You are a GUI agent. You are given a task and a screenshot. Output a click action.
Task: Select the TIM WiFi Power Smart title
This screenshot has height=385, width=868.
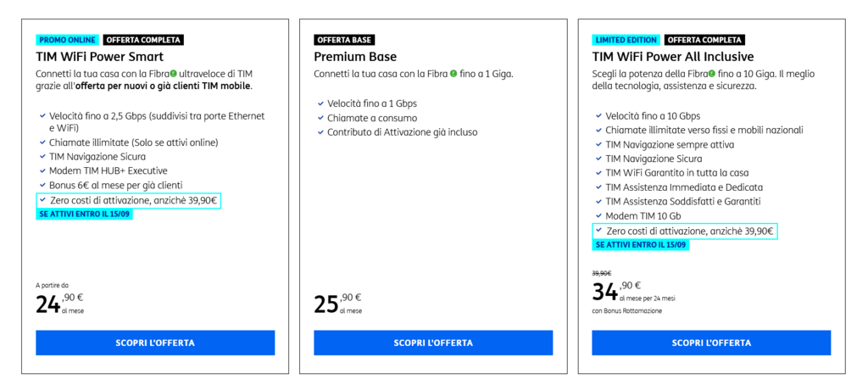[x=100, y=57]
